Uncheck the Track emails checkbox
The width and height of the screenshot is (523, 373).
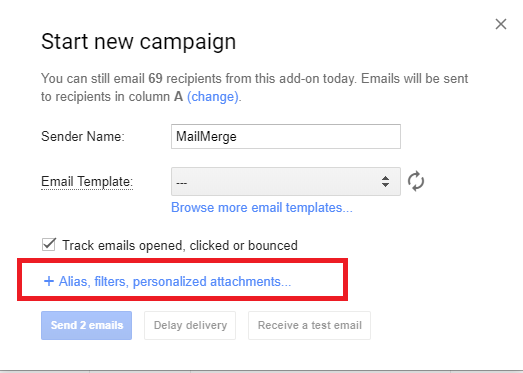[x=49, y=245]
